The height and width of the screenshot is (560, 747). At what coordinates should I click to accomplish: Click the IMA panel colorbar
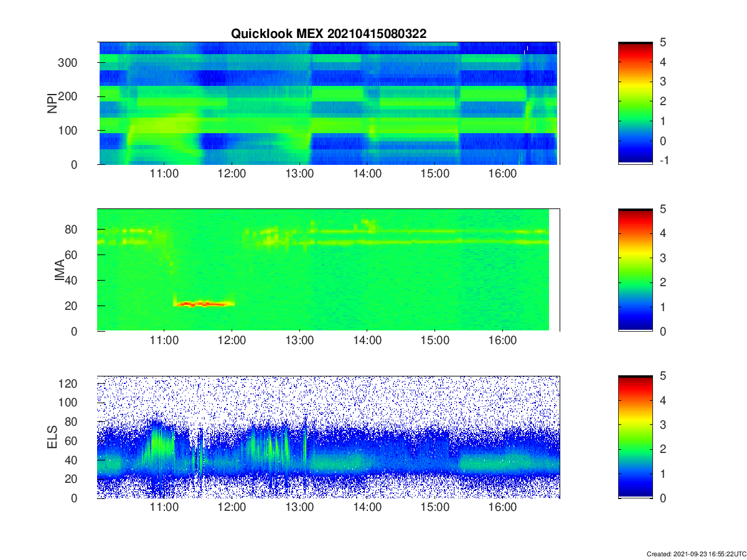click(x=635, y=269)
